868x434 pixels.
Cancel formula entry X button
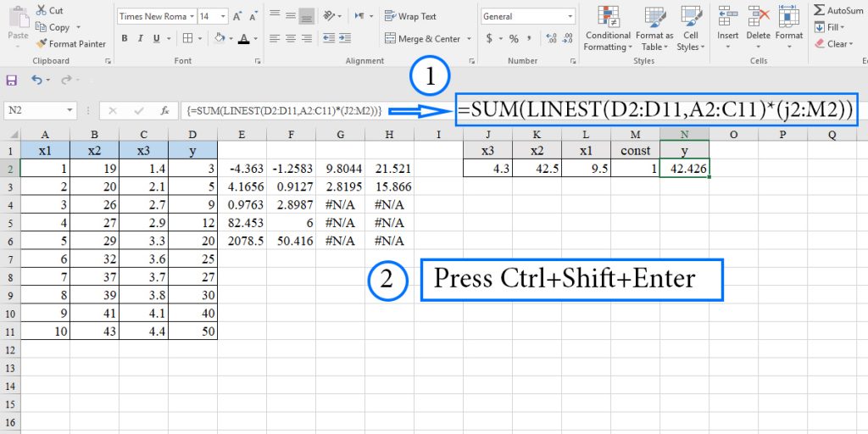[113, 111]
